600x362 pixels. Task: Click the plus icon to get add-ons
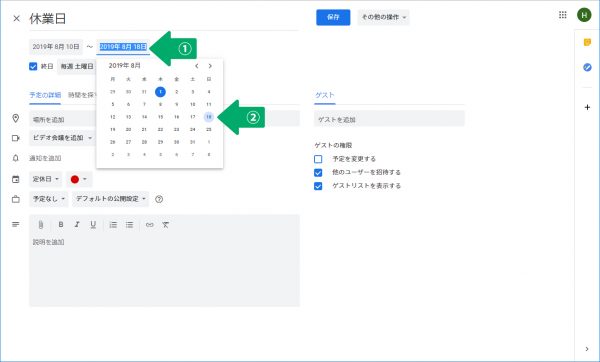click(x=587, y=107)
